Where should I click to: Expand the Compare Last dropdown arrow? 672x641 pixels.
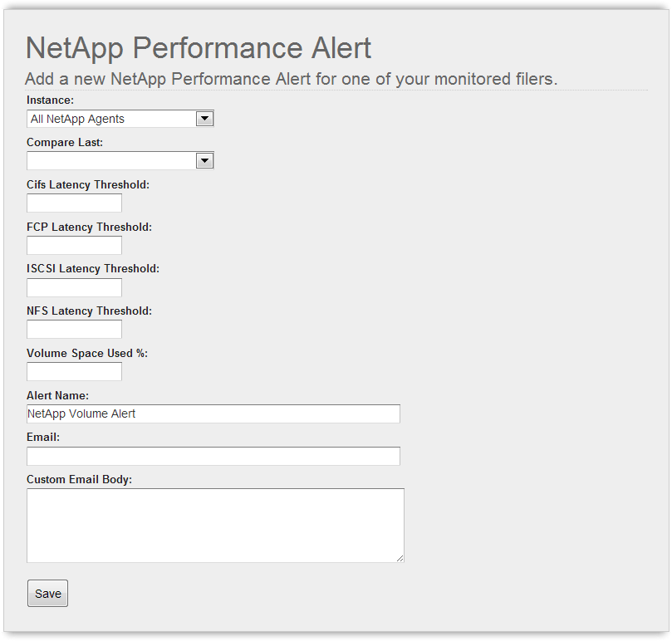204,161
